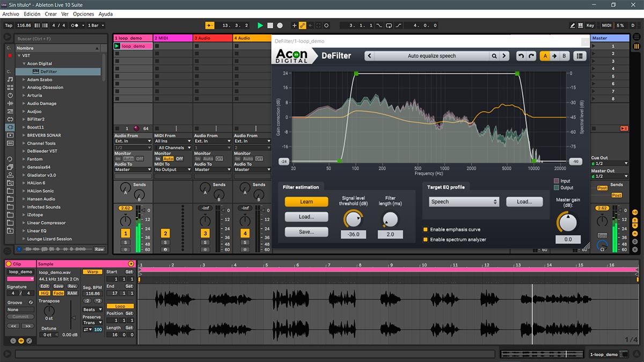Image resolution: width=644 pixels, height=362 pixels.
Task: Solo track 1 using S button
Action: 125,242
